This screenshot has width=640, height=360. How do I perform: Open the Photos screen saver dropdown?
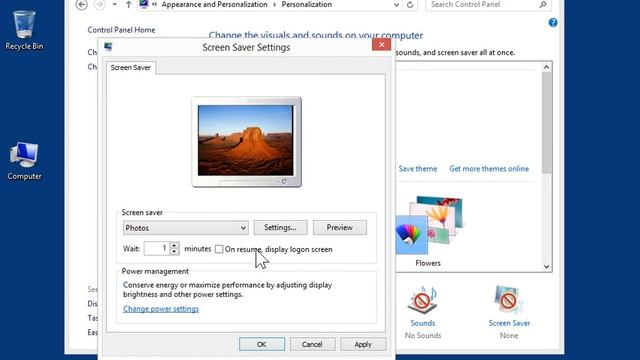pyautogui.click(x=186, y=228)
